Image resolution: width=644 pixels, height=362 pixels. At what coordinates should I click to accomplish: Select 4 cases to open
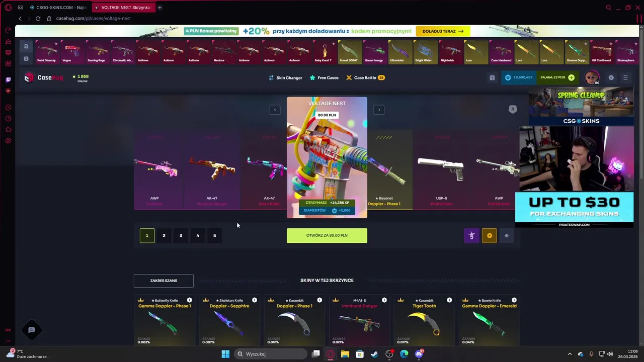pyautogui.click(x=198, y=235)
